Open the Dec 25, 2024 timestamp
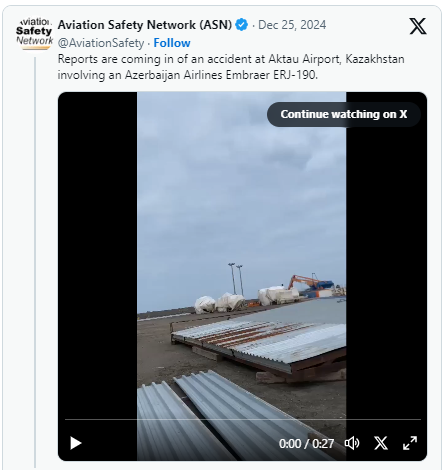The image size is (445, 470). tap(292, 25)
